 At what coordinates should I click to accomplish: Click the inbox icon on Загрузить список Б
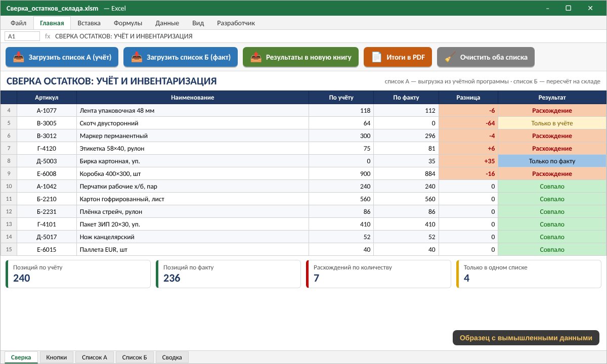point(137,57)
